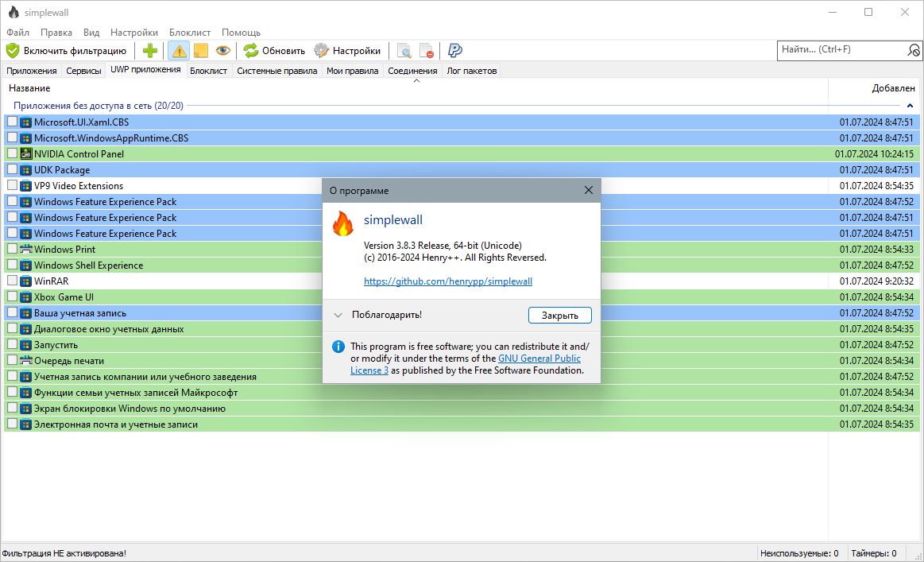Click the green plus add-application icon
The width and height of the screenshot is (924, 562).
[149, 51]
